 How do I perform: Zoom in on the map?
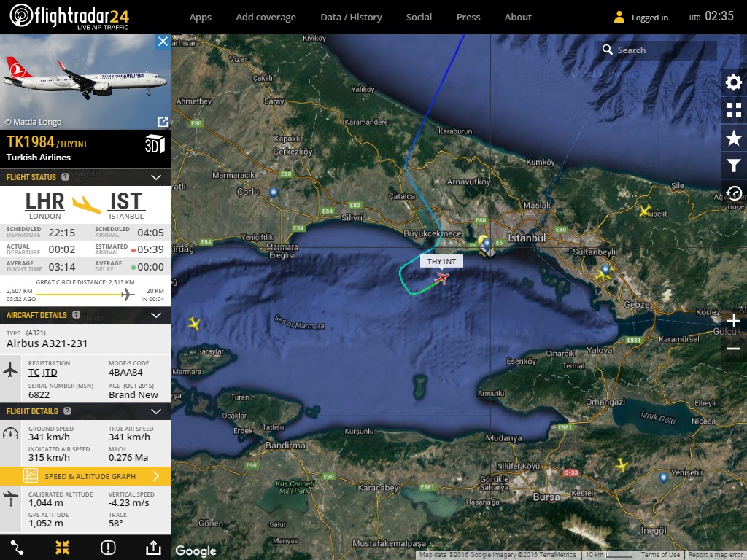click(733, 321)
